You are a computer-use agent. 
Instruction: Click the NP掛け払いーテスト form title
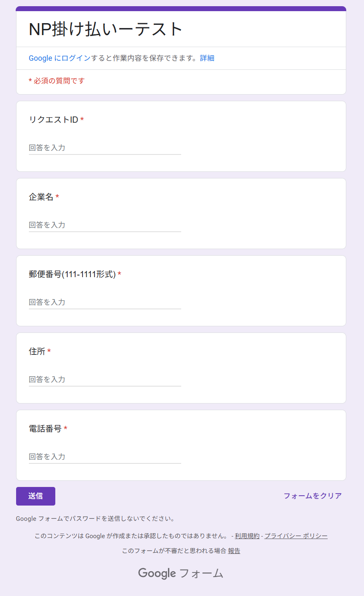click(106, 29)
